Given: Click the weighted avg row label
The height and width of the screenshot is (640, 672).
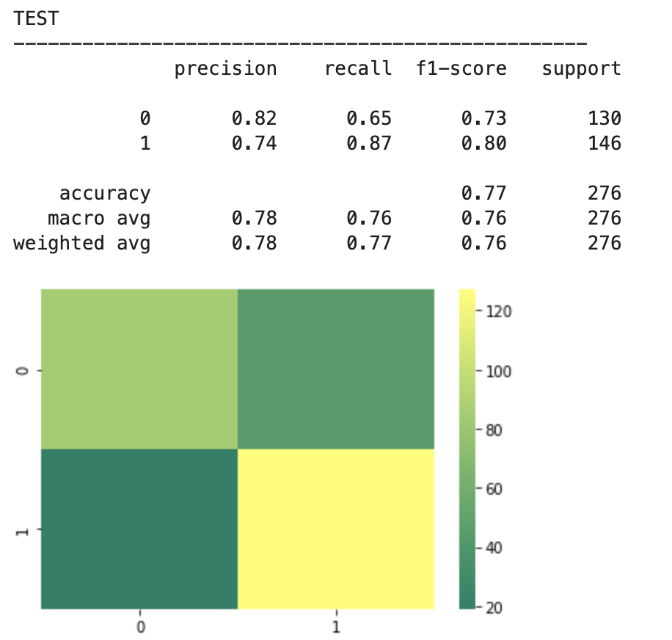Looking at the screenshot, I should tap(81, 243).
